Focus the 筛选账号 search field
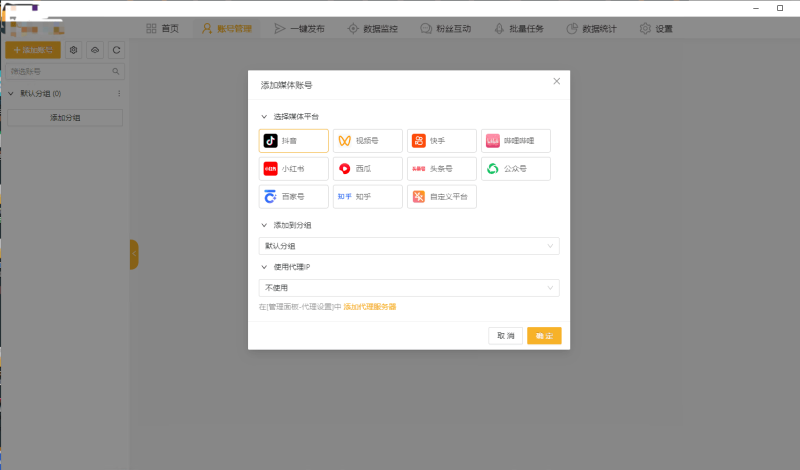This screenshot has width=800, height=470. [65, 71]
